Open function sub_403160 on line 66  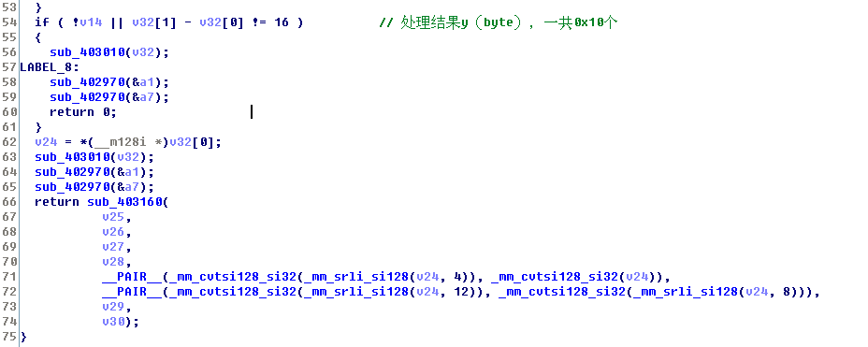[x=124, y=202]
